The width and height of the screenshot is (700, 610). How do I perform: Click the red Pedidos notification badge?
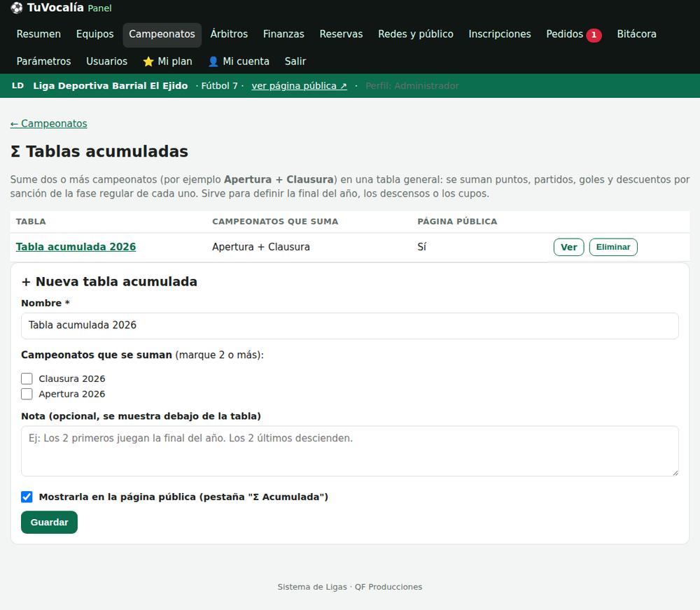click(594, 35)
